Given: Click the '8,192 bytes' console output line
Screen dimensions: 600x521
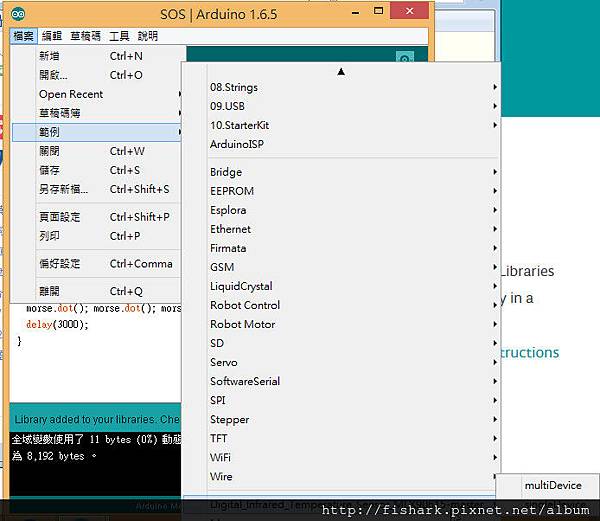Looking at the screenshot, I should click(x=55, y=456).
